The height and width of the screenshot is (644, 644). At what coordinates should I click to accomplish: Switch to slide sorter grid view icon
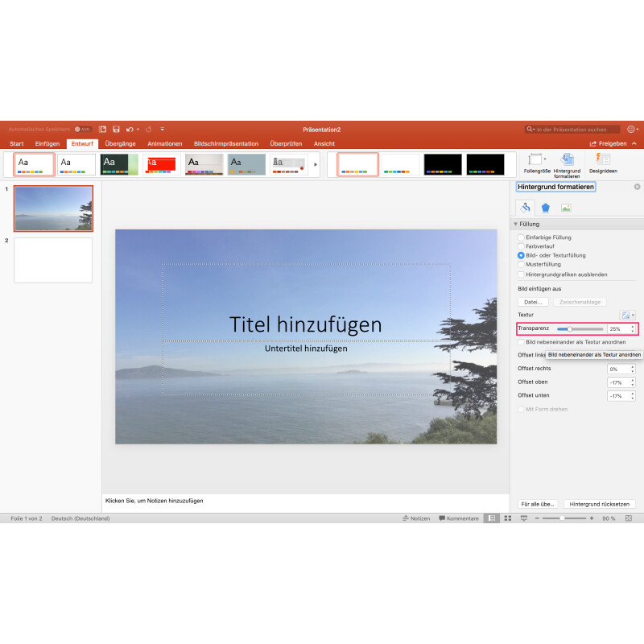507,518
